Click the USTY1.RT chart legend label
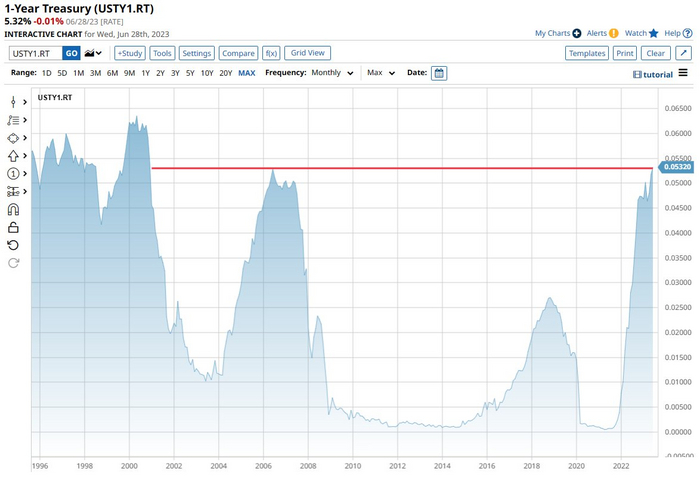 tap(55, 97)
